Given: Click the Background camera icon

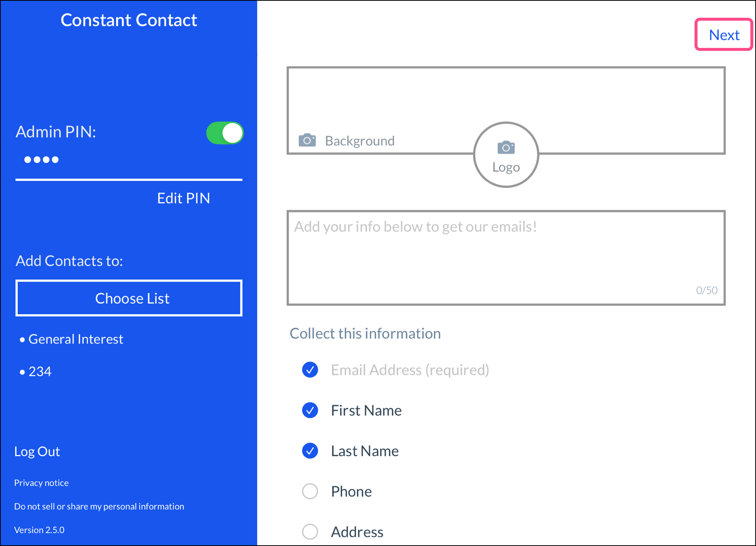Looking at the screenshot, I should [x=307, y=140].
